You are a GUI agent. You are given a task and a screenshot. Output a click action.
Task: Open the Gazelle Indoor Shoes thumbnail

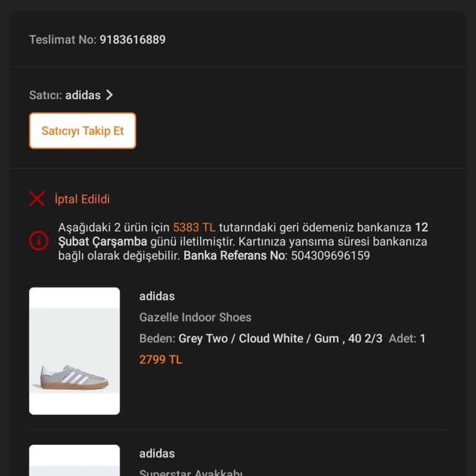74,351
